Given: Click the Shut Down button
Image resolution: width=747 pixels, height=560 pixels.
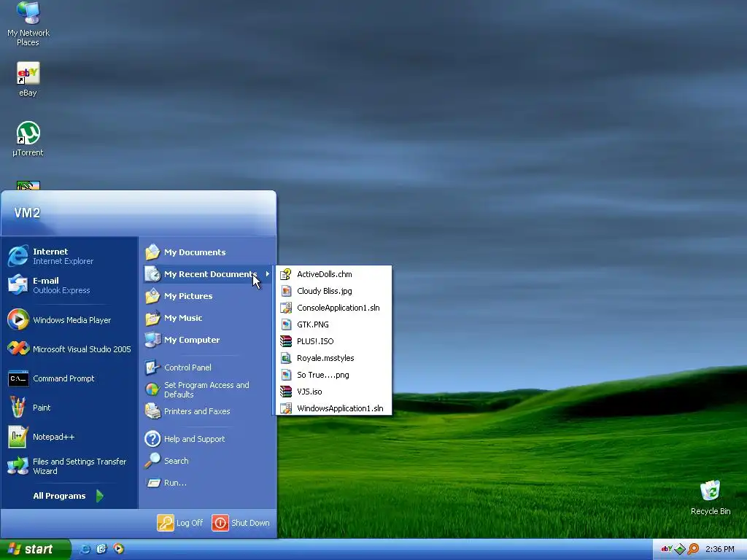Looking at the screenshot, I should coord(241,523).
